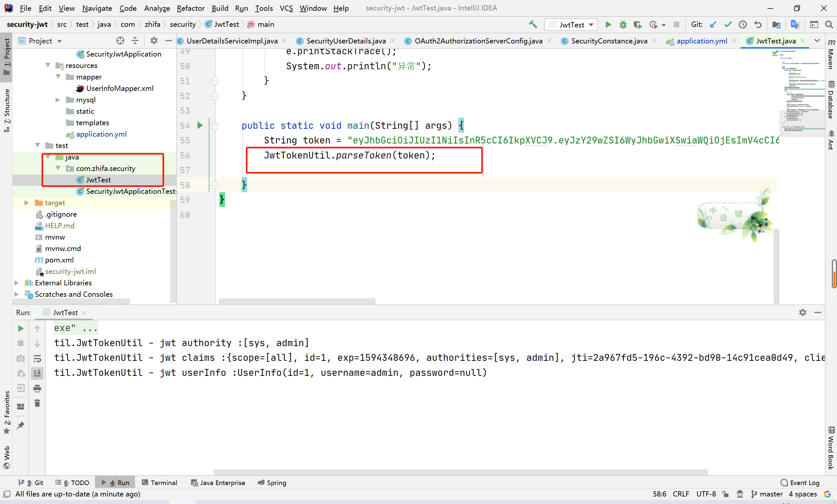837x504 pixels.
Task: Click the Build project hammer icon
Action: pyautogui.click(x=533, y=25)
